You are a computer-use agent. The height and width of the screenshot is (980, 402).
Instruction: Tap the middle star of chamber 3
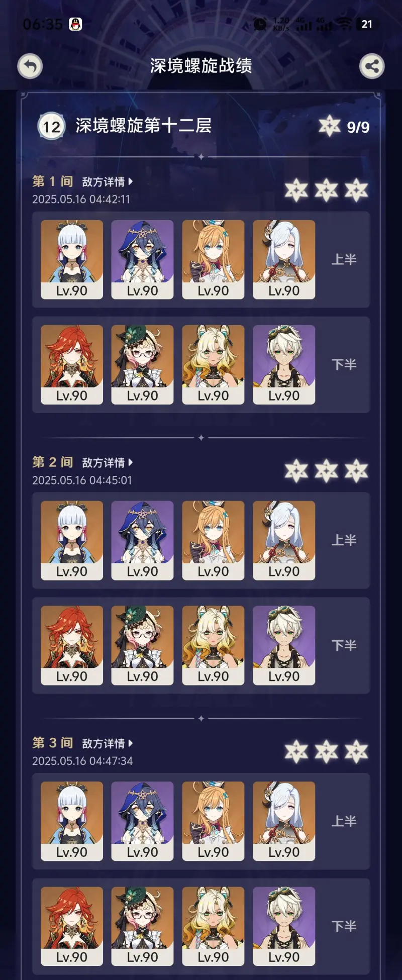(x=327, y=752)
